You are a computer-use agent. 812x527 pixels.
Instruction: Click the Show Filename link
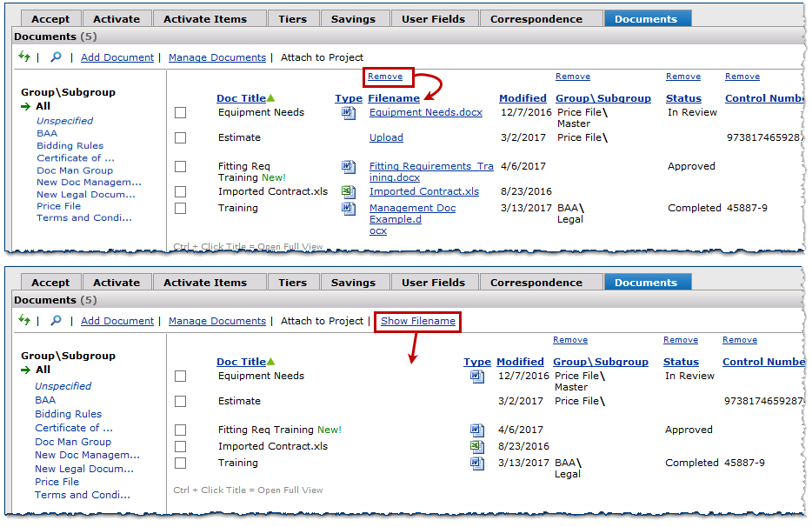pyautogui.click(x=417, y=321)
